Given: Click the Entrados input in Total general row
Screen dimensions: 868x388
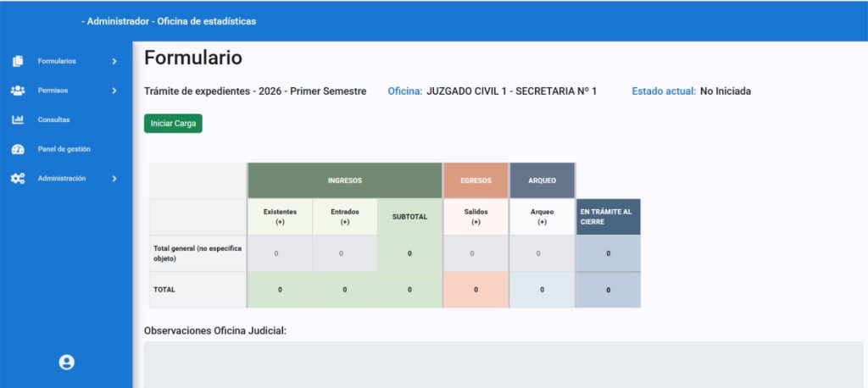Looking at the screenshot, I should (x=345, y=253).
